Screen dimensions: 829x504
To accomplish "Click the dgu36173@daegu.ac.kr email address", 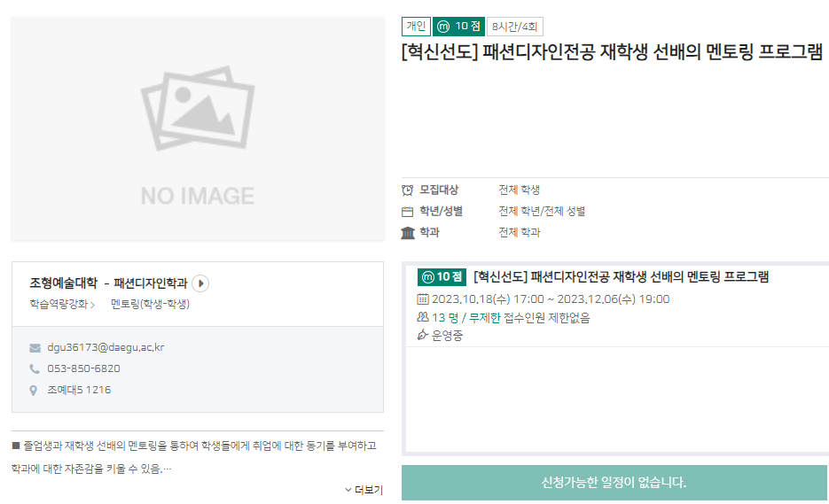I will [106, 347].
